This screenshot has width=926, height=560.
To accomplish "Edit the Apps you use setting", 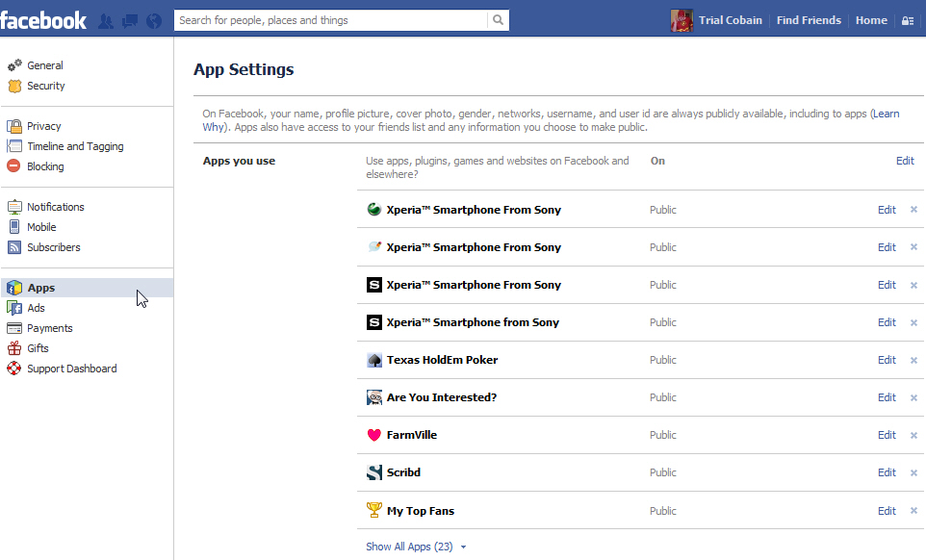I will point(905,161).
